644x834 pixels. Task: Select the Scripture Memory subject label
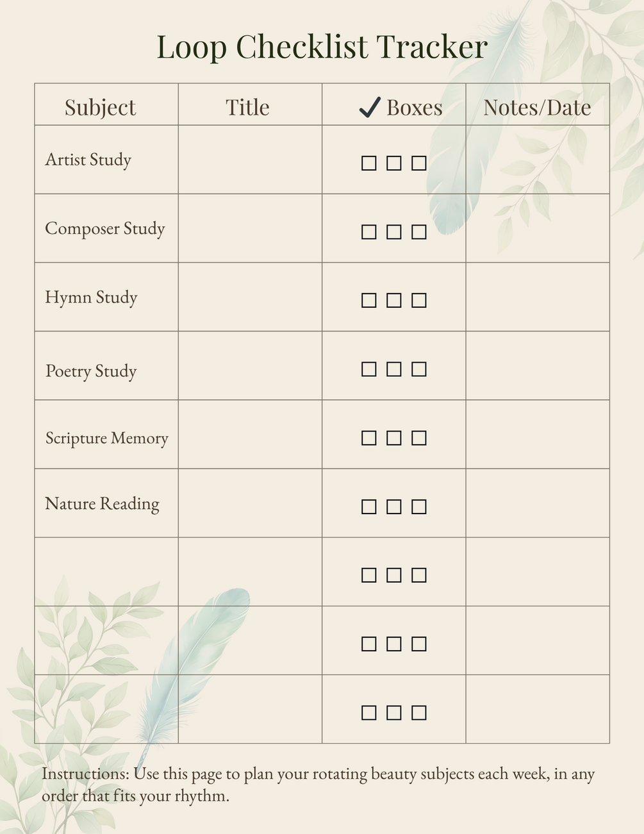(107, 438)
